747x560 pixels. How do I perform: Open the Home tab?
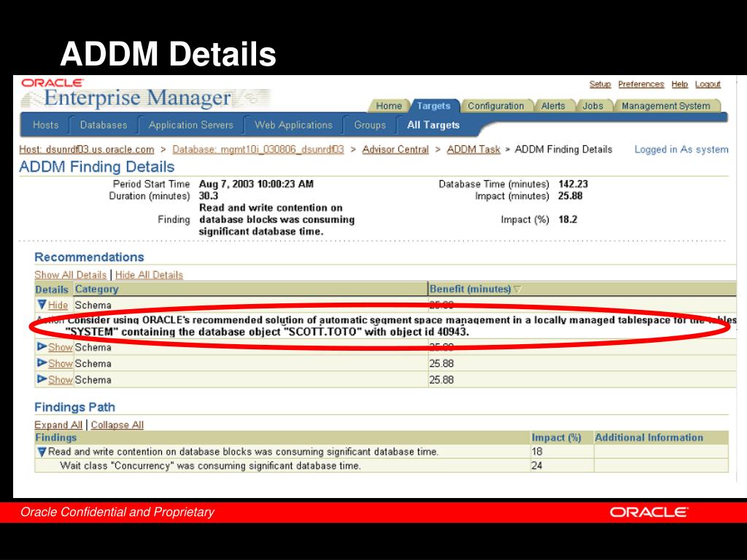[389, 106]
